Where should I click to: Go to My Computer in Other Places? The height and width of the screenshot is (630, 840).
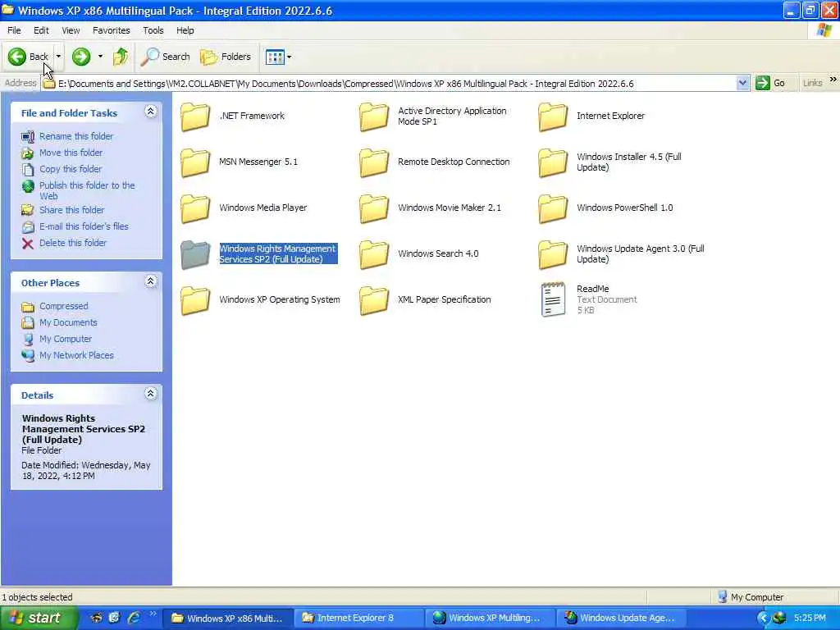click(66, 339)
